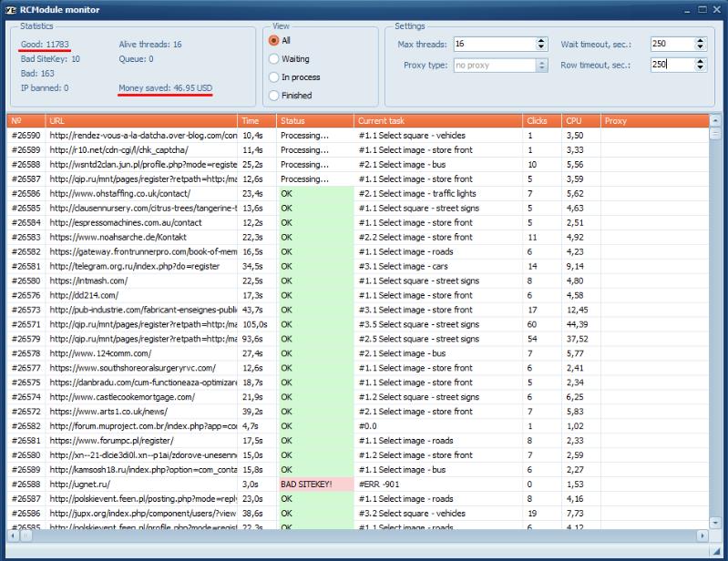Switch view to Finished tasks
728x561 pixels.
click(x=291, y=96)
